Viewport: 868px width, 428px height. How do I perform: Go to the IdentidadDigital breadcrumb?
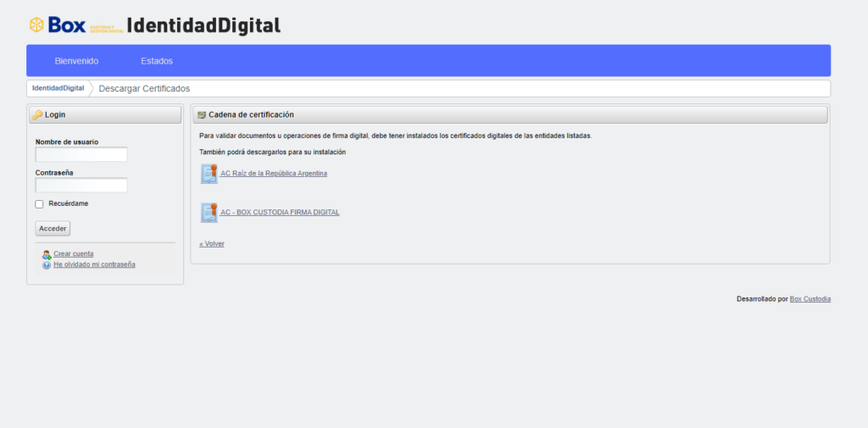[58, 88]
